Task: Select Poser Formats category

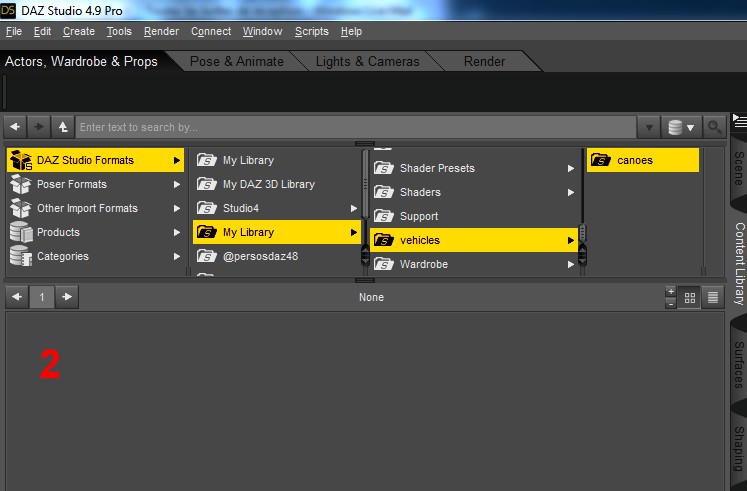Action: click(95, 184)
